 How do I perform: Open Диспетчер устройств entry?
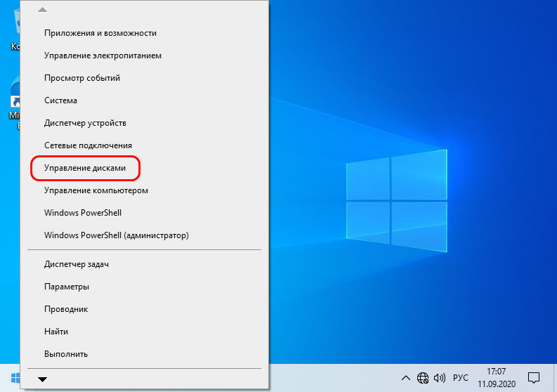144,123
